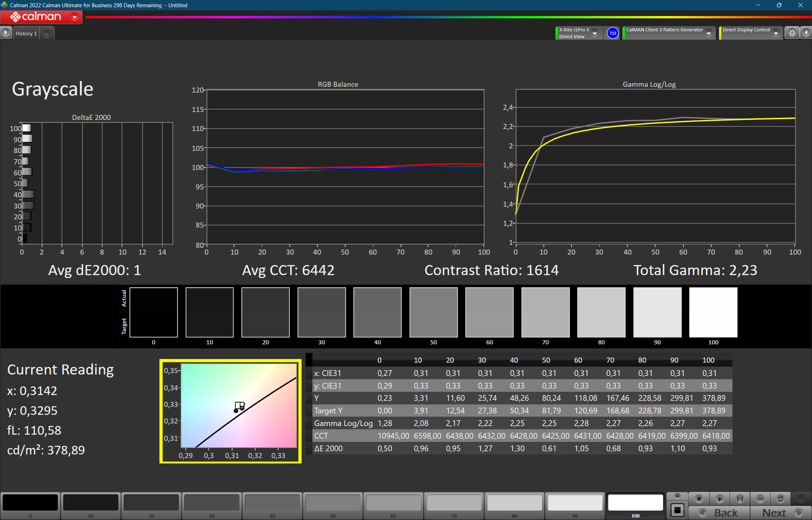Open the Calman main menu dropdown
812x520 pixels.
pos(74,17)
